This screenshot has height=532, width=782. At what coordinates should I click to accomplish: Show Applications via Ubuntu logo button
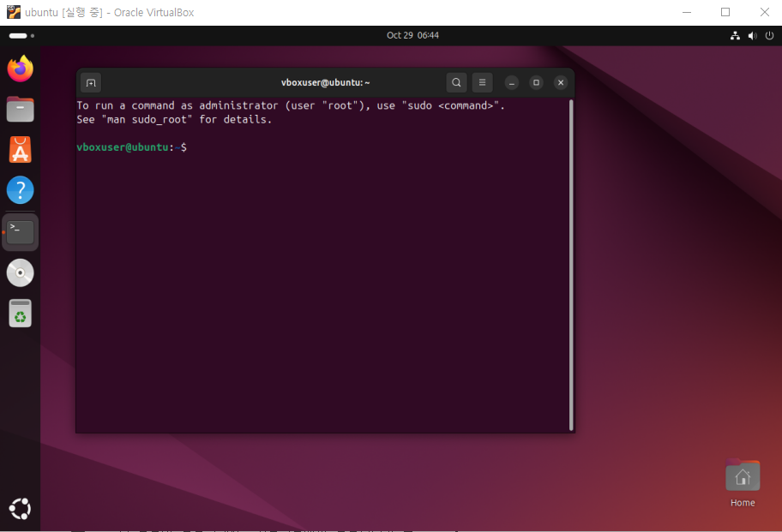click(x=20, y=509)
